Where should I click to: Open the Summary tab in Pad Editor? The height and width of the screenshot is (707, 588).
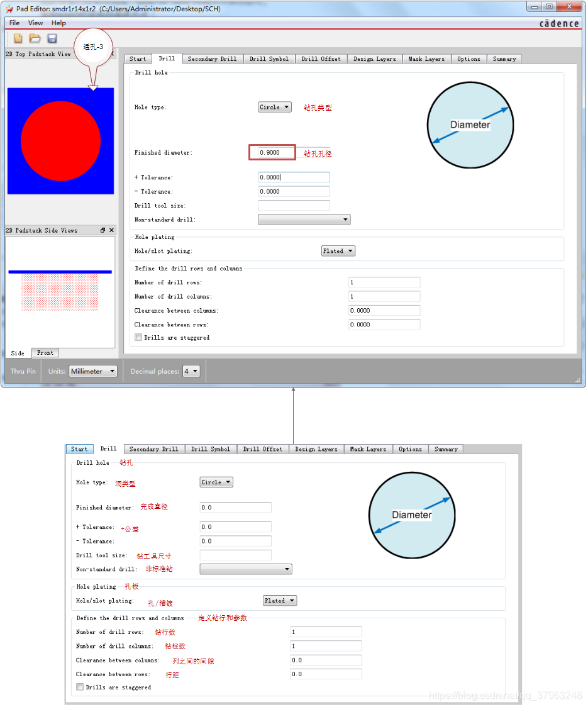504,59
